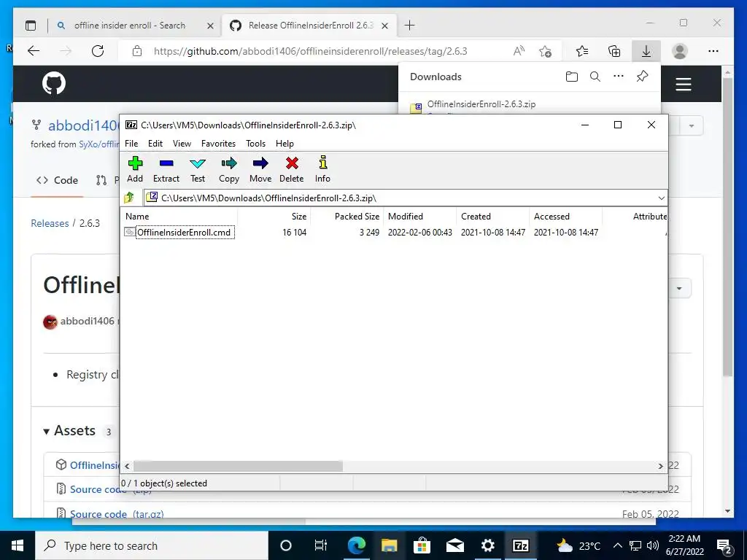The image size is (747, 560).
Task: Close the Release OfflineInsiderEnroll tab
Action: [385, 26]
